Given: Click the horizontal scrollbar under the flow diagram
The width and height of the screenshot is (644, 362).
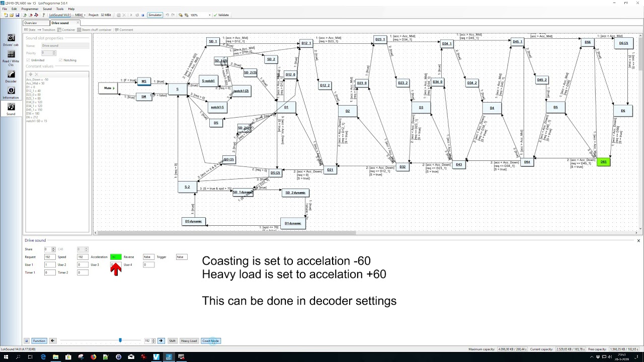Looking at the screenshot, I should pos(226,233).
